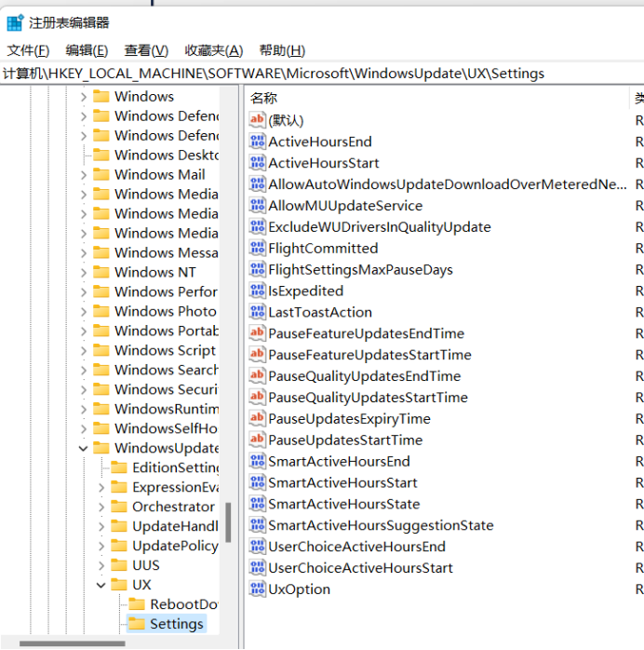
Task: Collapse the WindowsUpdate tree node
Action: 83,448
